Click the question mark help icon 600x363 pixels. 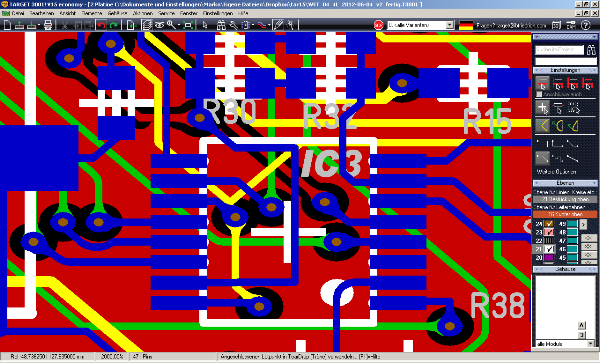click(x=585, y=25)
